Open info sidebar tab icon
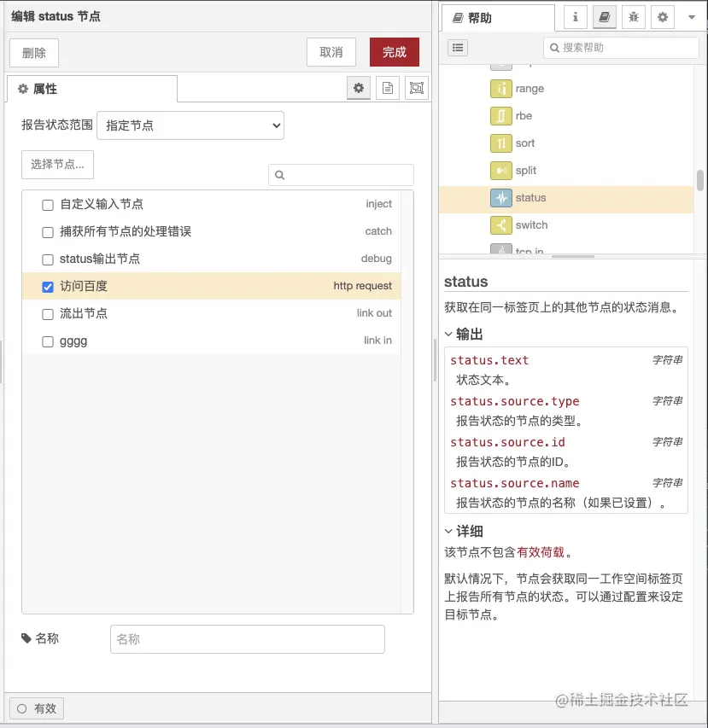Image resolution: width=708 pixels, height=728 pixels. click(x=575, y=17)
